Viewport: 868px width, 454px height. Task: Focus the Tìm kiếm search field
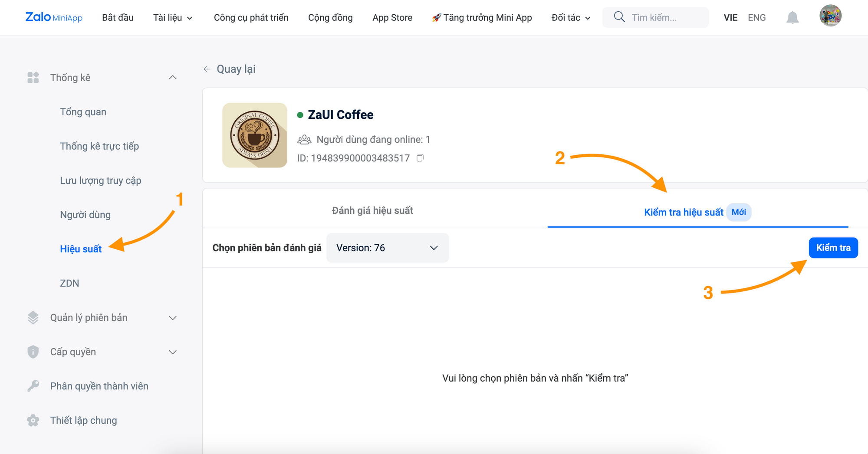pos(655,17)
